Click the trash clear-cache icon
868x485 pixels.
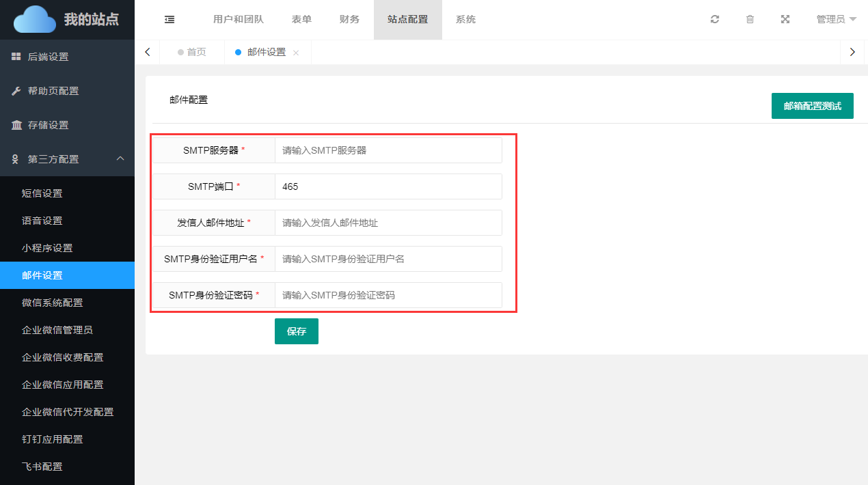click(750, 20)
